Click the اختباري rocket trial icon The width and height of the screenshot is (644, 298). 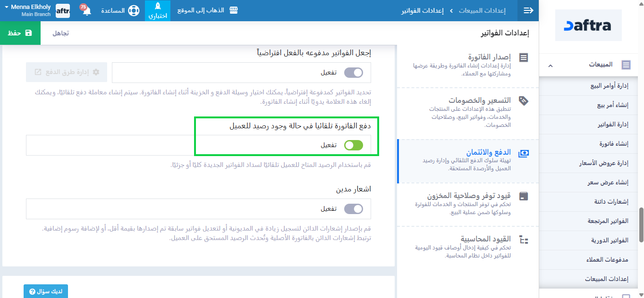[158, 7]
